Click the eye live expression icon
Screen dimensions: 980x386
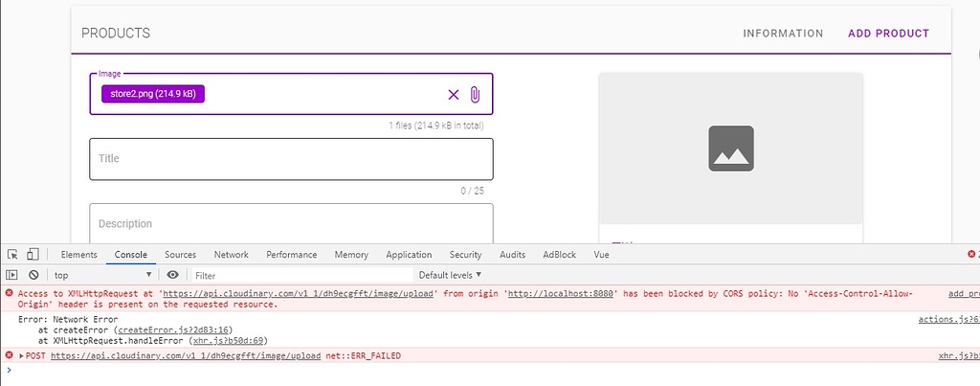pyautogui.click(x=172, y=275)
